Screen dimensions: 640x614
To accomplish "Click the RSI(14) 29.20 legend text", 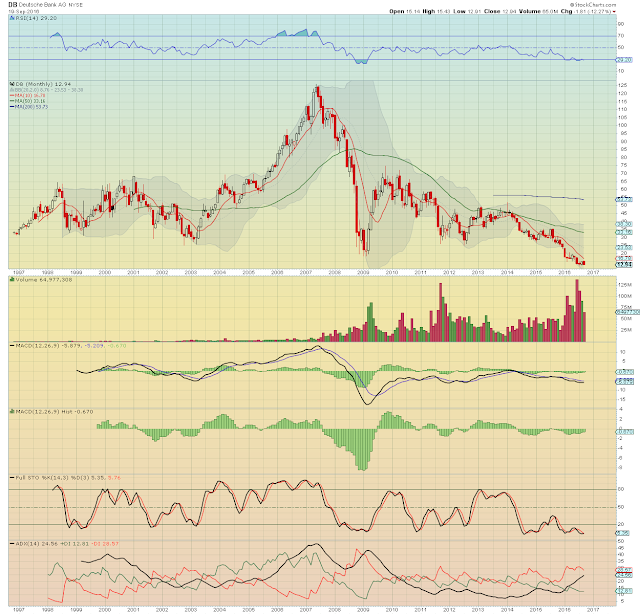I will (x=36, y=18).
